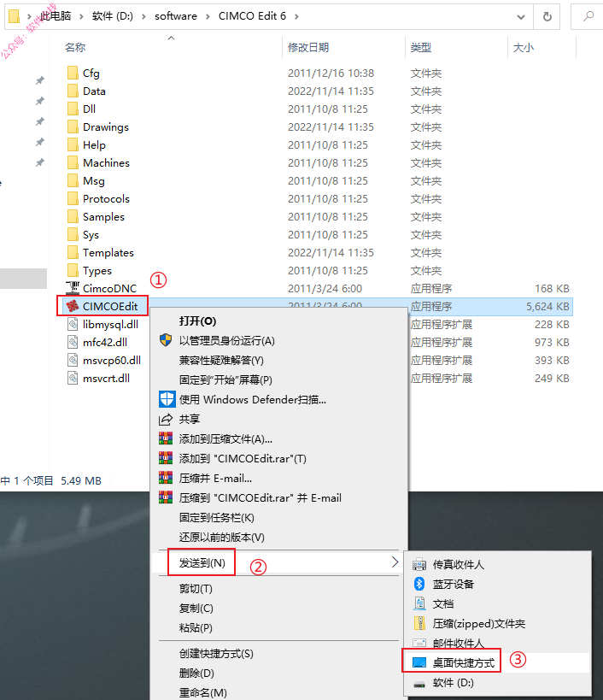
Task: Open address bar history dropdown arrow
Action: pos(520,17)
